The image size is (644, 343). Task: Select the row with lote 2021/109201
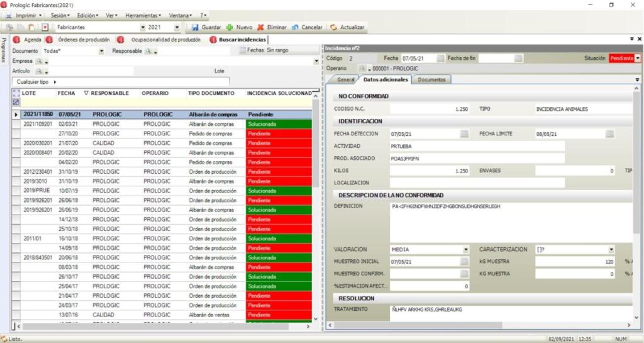coord(162,124)
